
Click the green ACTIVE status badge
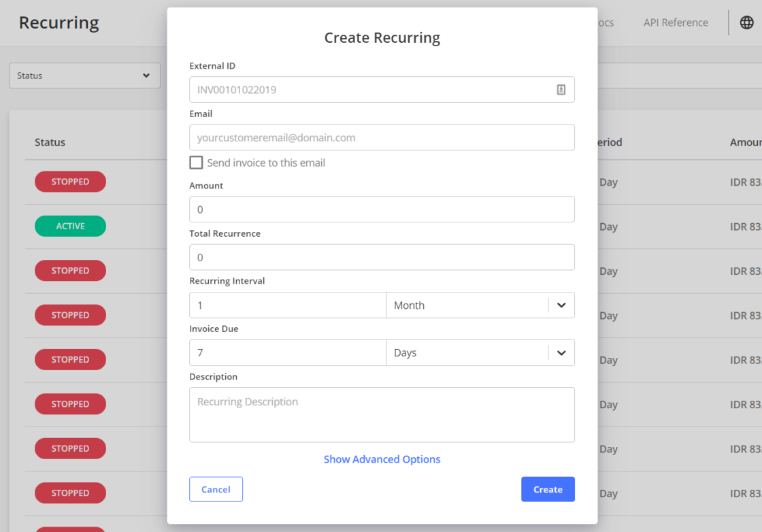tap(70, 226)
